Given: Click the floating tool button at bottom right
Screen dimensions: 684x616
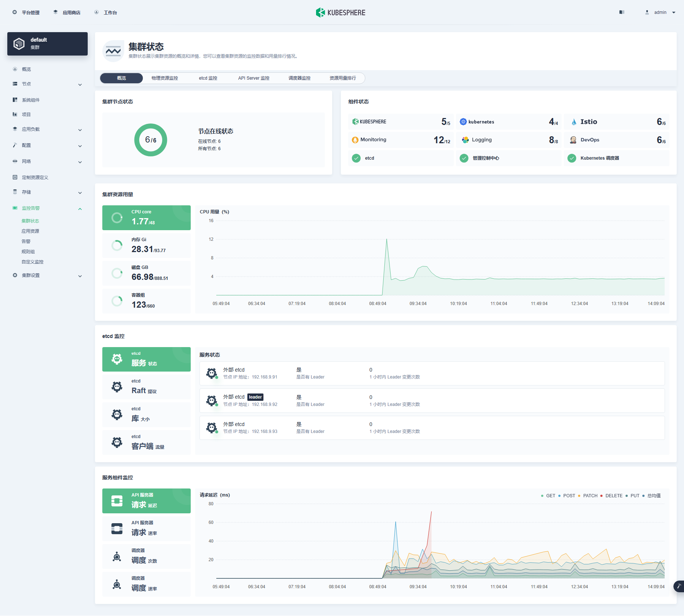Looking at the screenshot, I should pyautogui.click(x=679, y=586).
